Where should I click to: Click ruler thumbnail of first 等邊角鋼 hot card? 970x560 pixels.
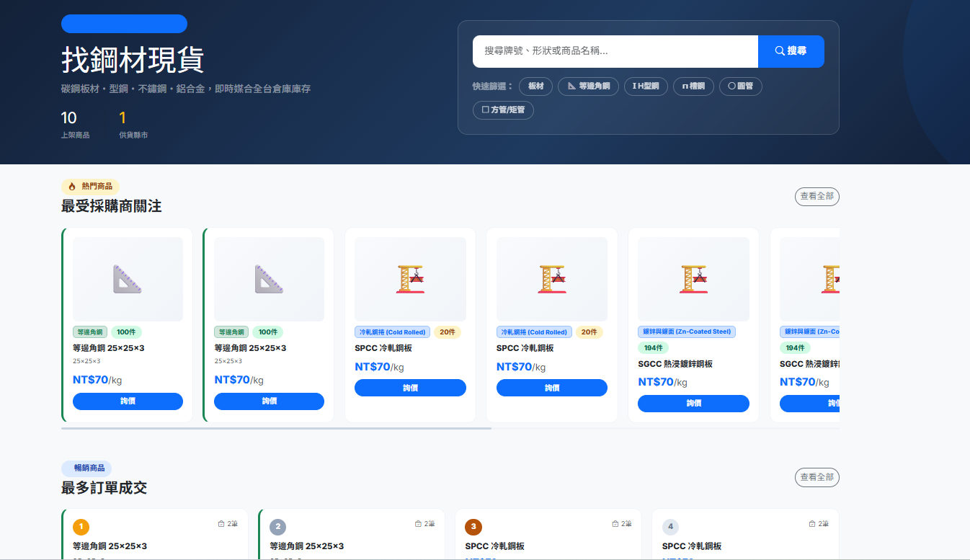pos(128,279)
